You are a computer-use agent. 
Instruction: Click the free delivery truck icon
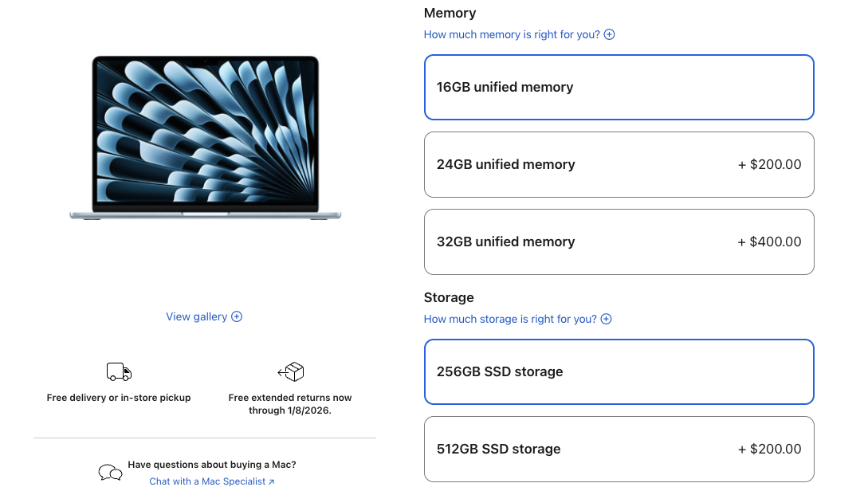pos(118,371)
